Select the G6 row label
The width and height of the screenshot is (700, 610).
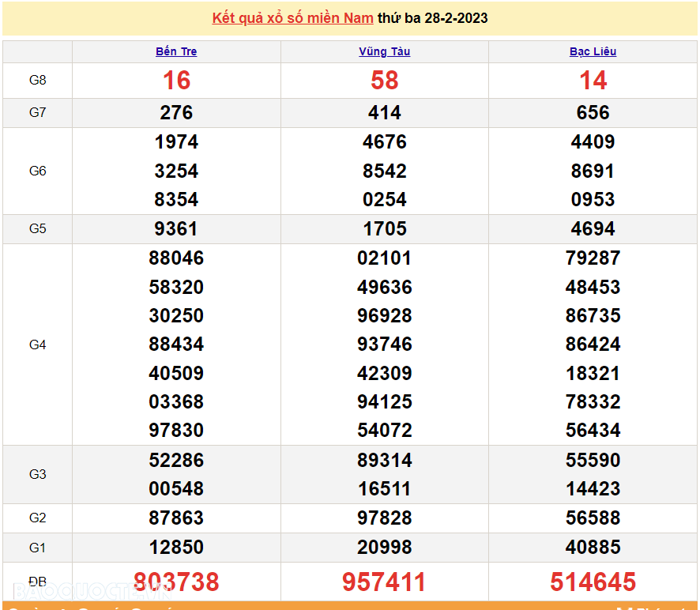point(37,171)
